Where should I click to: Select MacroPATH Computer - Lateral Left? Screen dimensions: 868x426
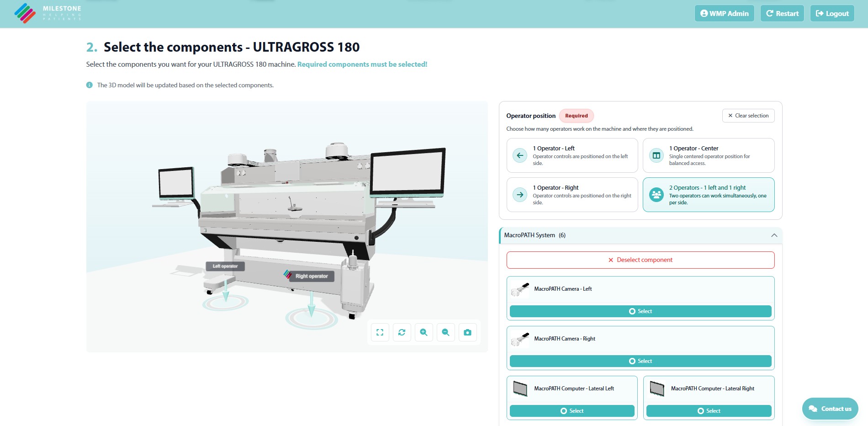[572, 411]
